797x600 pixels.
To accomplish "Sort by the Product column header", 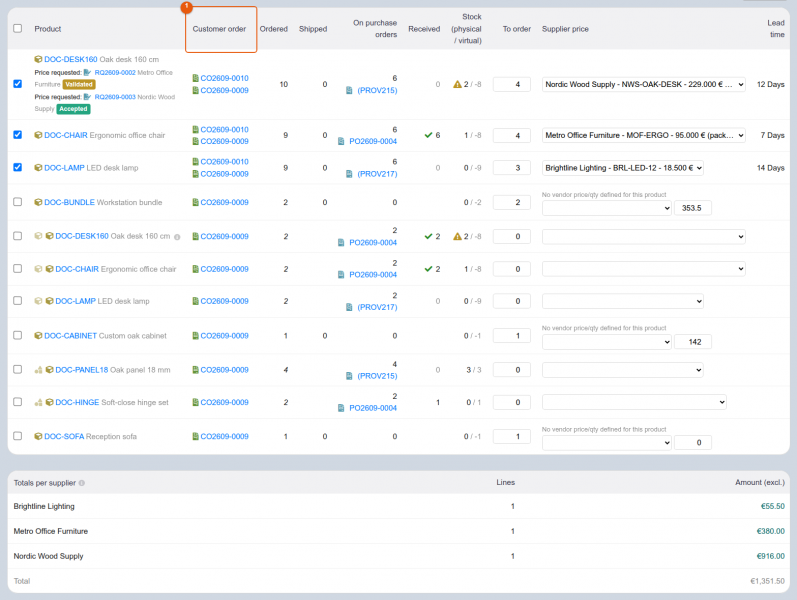I will tap(48, 29).
